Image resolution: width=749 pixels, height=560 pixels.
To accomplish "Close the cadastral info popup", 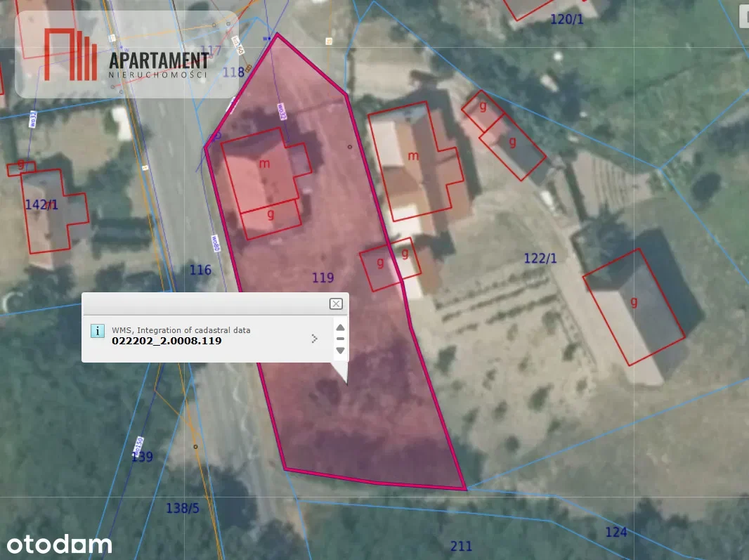I will (336, 304).
